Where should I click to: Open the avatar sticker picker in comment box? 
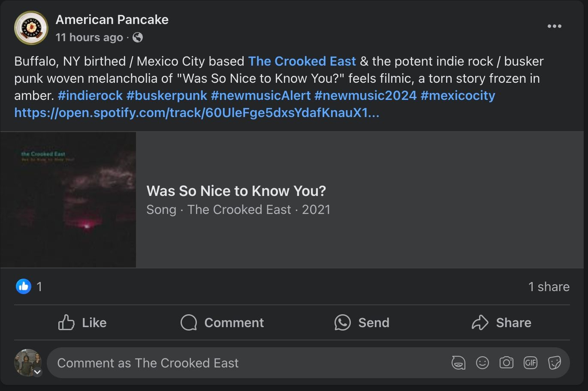pos(458,363)
